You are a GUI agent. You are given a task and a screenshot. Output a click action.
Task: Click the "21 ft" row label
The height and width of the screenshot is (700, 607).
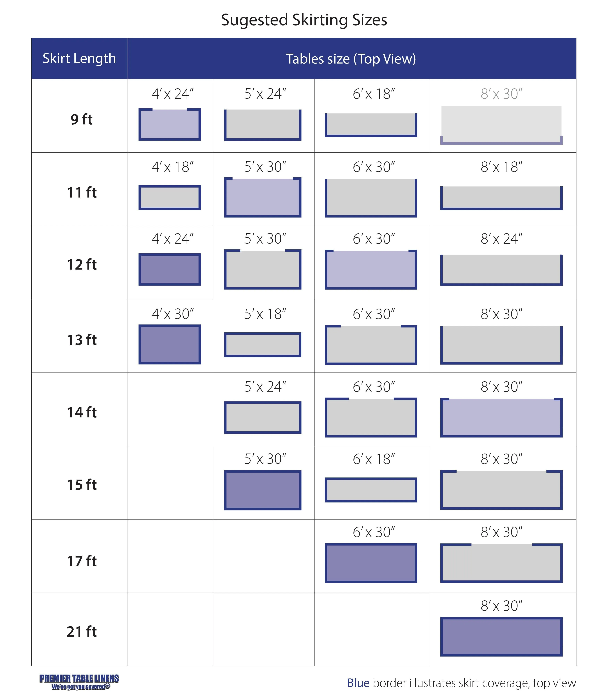click(x=82, y=632)
